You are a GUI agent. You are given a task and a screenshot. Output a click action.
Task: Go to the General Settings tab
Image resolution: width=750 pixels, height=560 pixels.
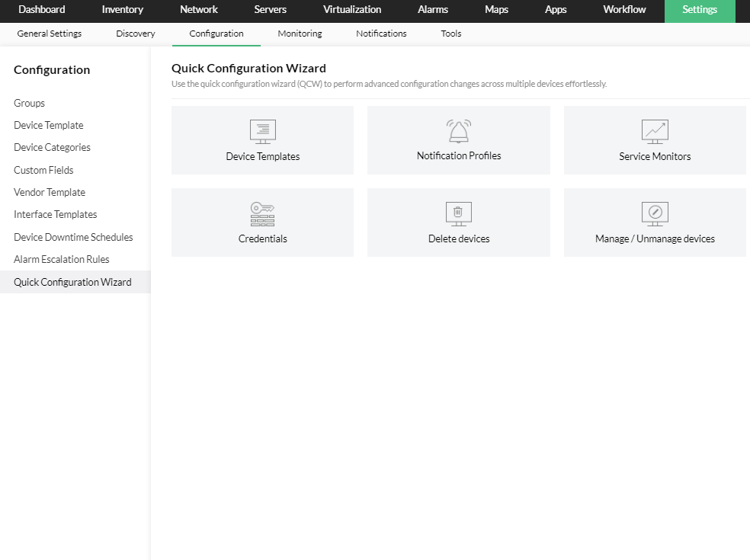coord(49,34)
